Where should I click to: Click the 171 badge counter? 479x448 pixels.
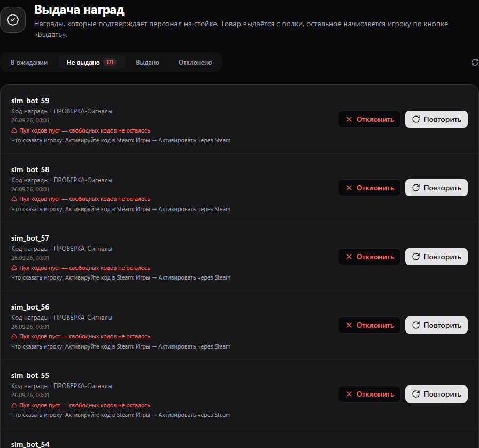coord(110,63)
